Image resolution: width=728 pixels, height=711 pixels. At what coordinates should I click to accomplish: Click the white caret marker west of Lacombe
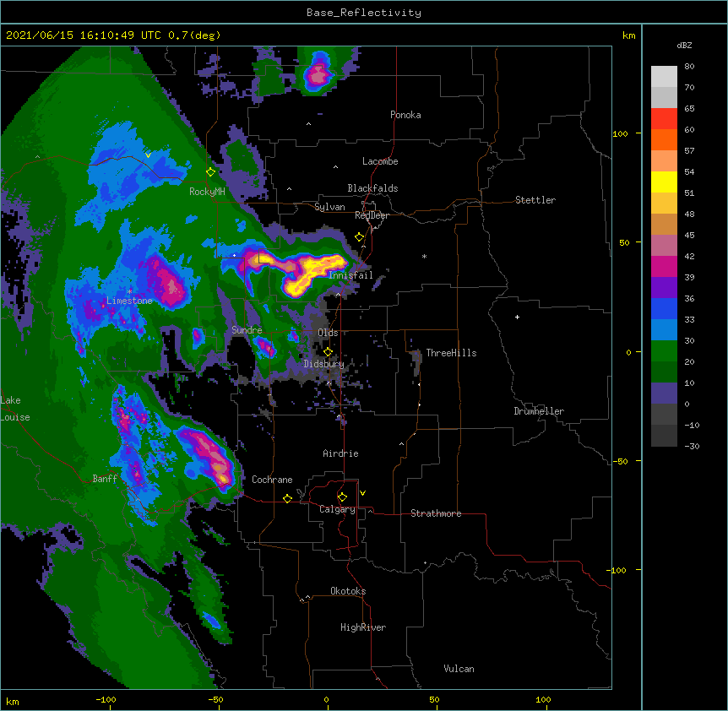pyautogui.click(x=335, y=167)
